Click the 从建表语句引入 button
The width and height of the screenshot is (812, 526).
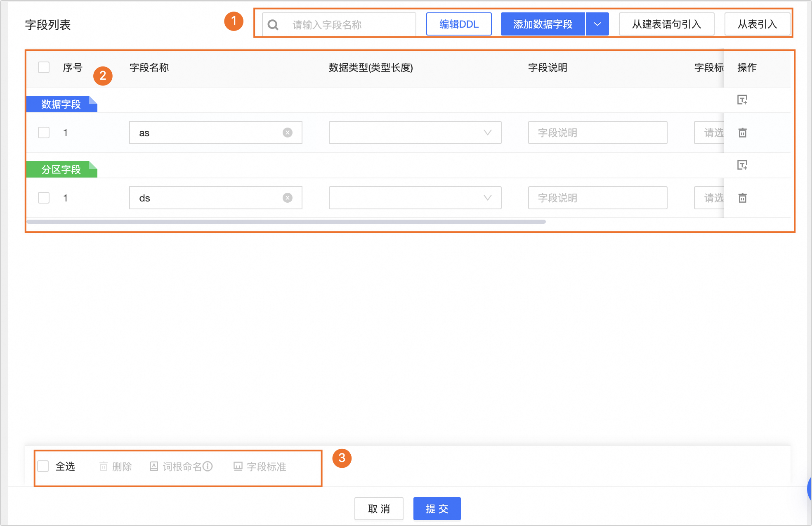[x=666, y=24]
